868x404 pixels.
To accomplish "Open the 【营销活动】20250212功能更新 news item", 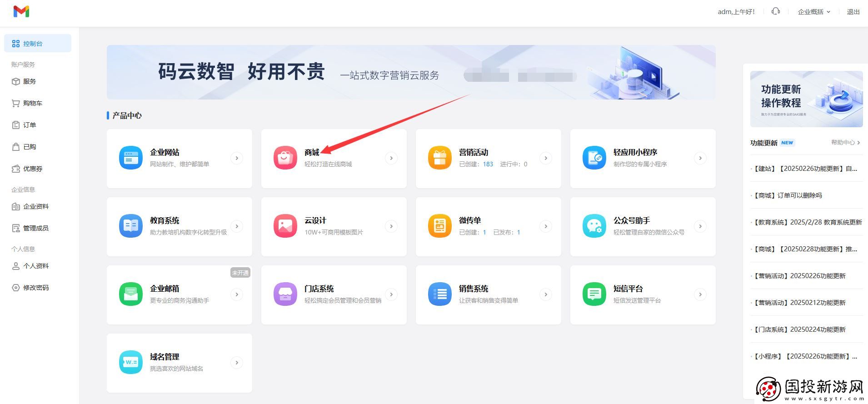I will (799, 303).
